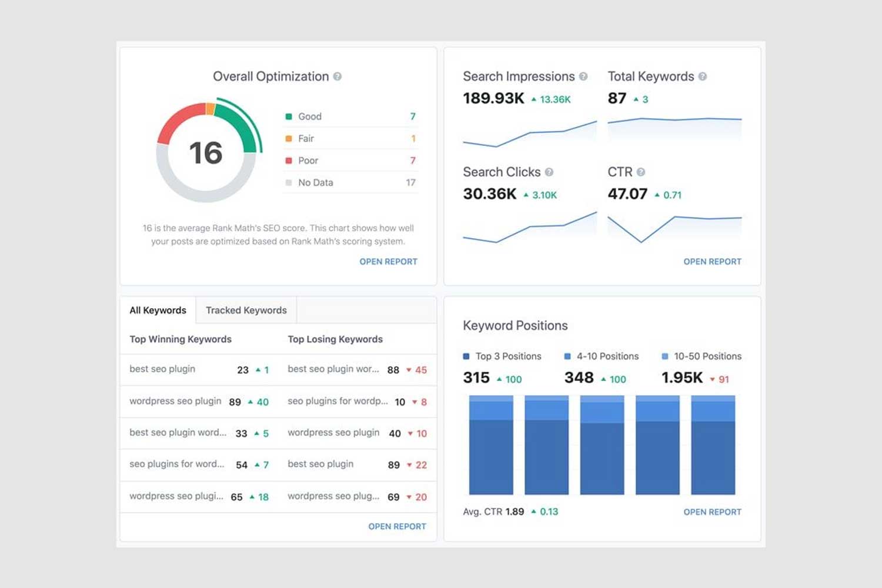Image resolution: width=882 pixels, height=588 pixels.
Task: Click the Top Winning Keywords heading
Action: pyautogui.click(x=181, y=339)
